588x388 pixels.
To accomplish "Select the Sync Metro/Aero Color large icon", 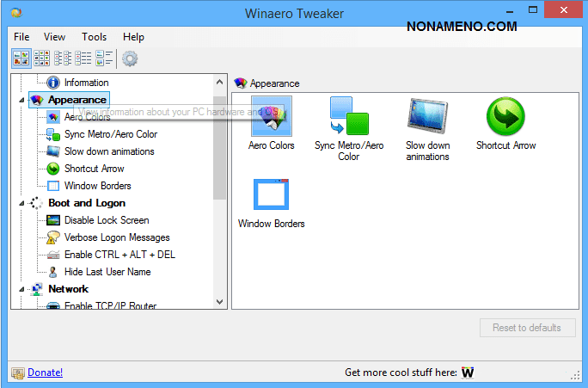I will 348,117.
